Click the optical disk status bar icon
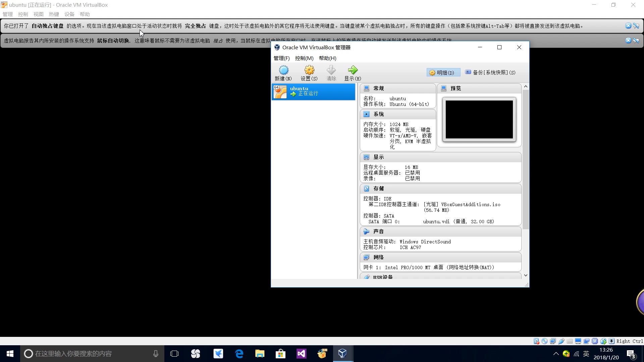 coord(544,341)
